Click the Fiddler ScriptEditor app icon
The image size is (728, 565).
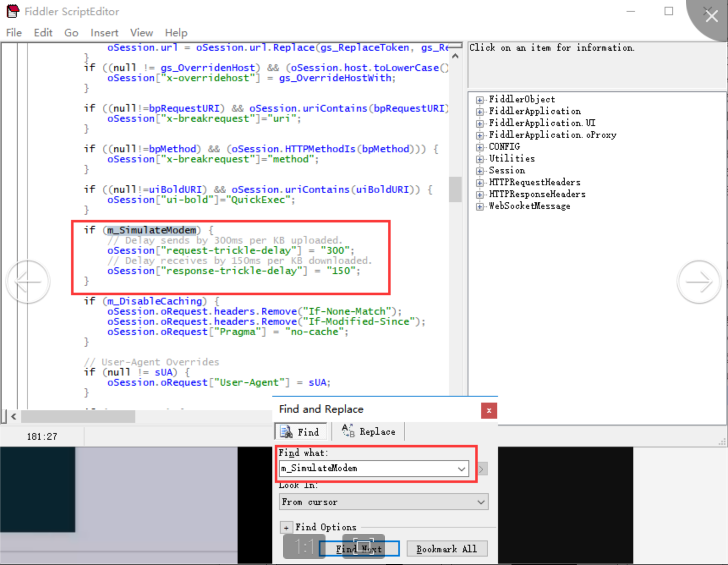pyautogui.click(x=13, y=11)
